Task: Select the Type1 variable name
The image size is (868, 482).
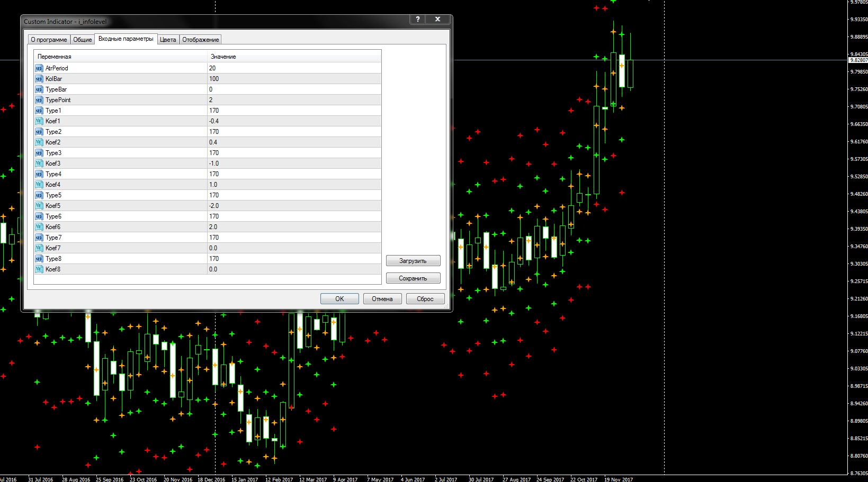Action: pos(53,111)
